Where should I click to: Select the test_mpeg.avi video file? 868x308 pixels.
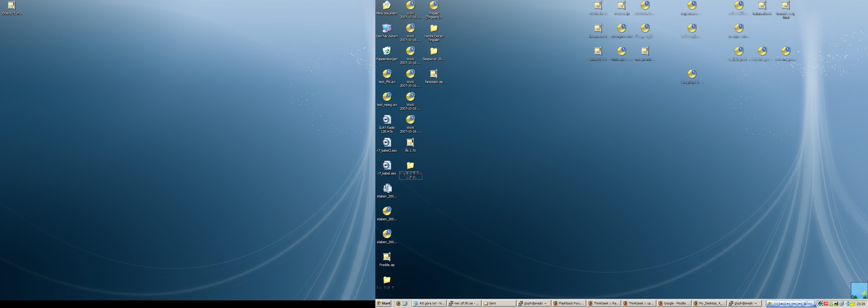[x=387, y=100]
